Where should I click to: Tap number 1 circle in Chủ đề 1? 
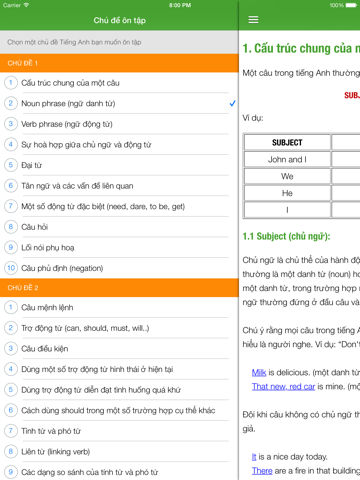tap(11, 82)
